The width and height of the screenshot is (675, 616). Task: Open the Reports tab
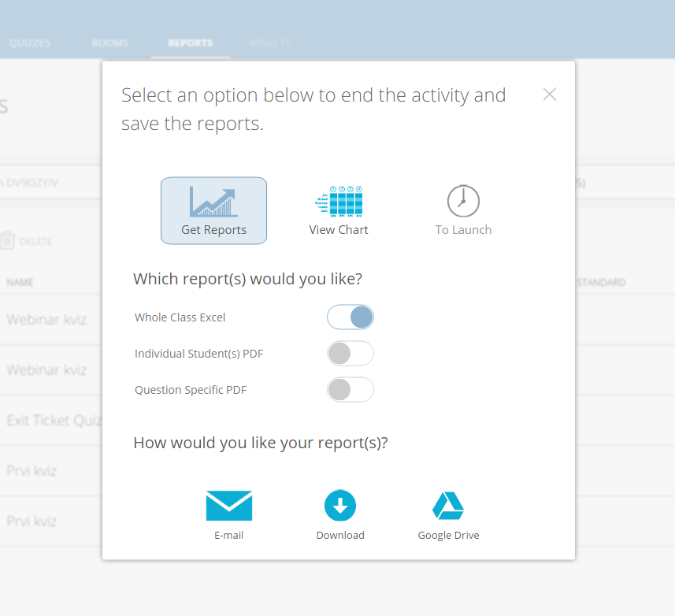point(190,43)
